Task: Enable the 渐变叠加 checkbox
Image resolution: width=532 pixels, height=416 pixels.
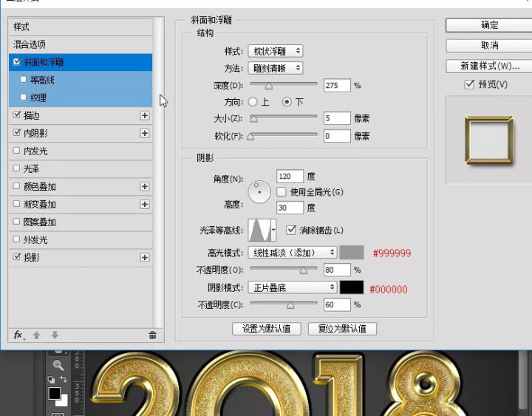Action: [16, 203]
